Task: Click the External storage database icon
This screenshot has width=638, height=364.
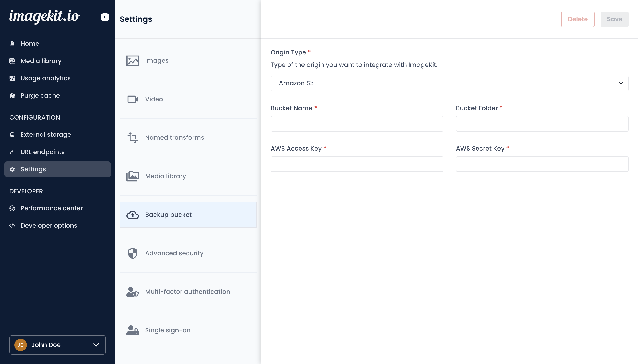Action: (12, 134)
